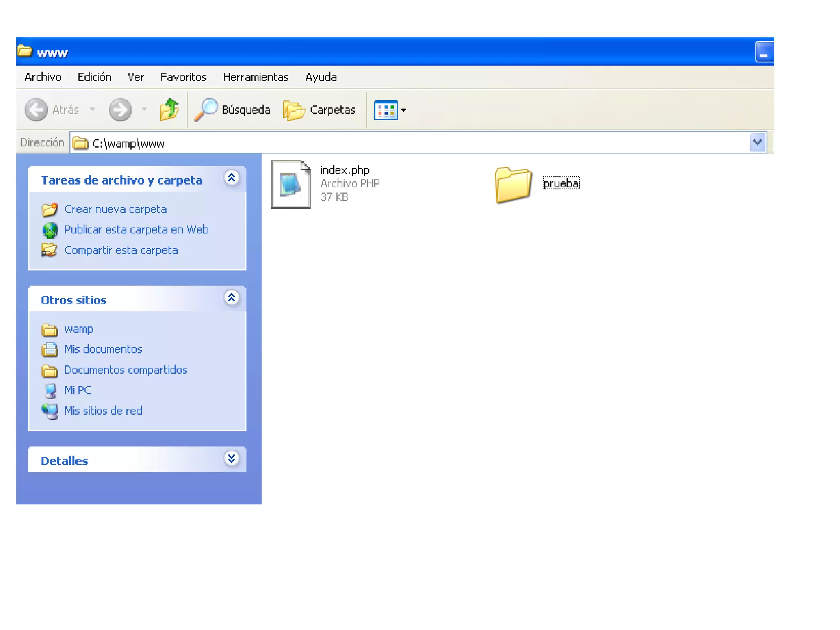Select the prueba folder icon

pos(513,185)
